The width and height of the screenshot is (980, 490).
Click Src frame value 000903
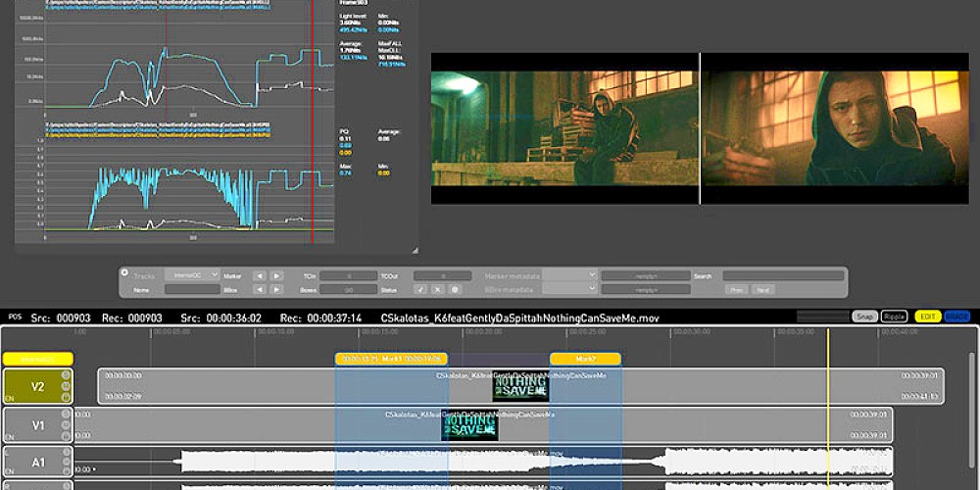pyautogui.click(x=73, y=318)
